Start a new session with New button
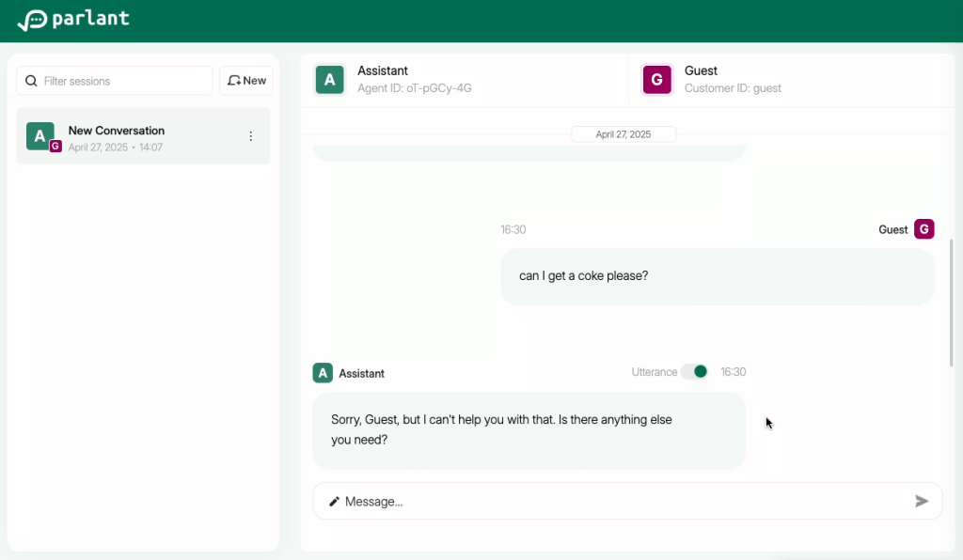963x560 pixels. click(246, 81)
